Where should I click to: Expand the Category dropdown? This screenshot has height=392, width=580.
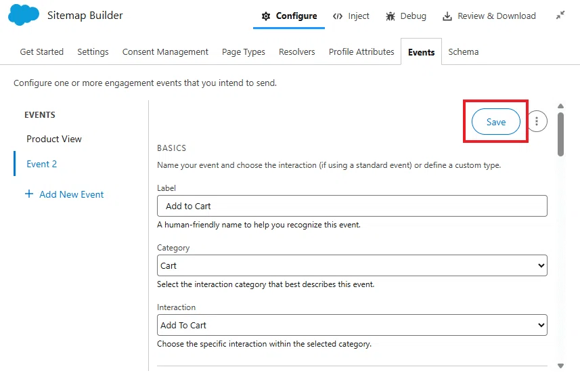(352, 265)
